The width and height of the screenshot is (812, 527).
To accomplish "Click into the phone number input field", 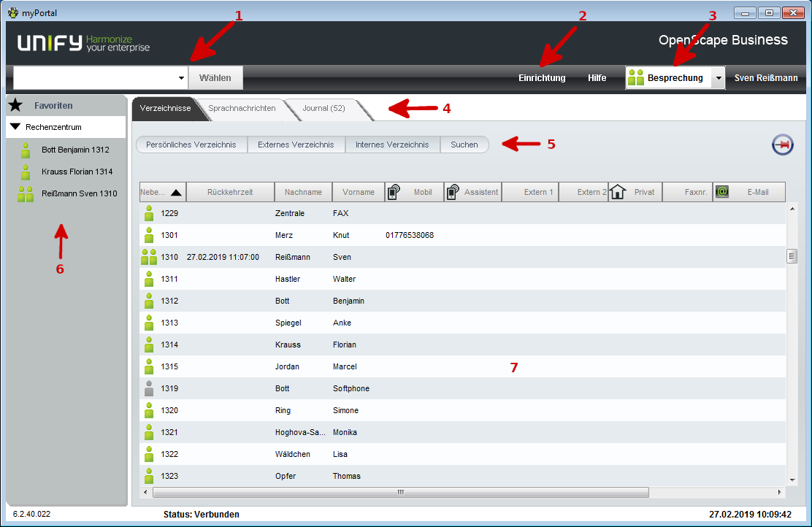I will point(95,78).
